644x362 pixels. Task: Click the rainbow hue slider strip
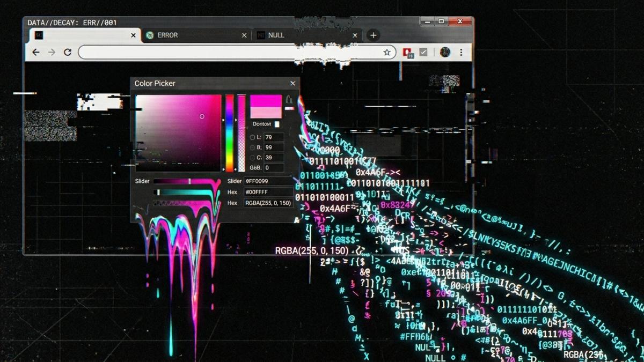pos(229,133)
